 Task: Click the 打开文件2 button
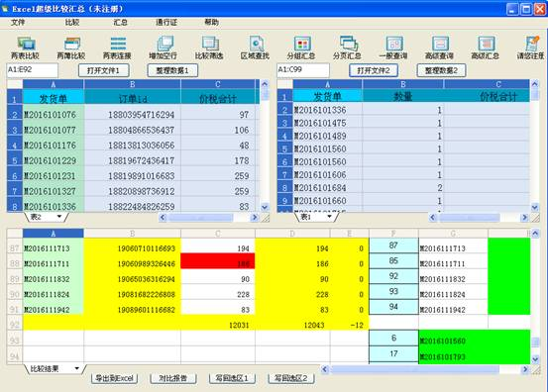[x=374, y=70]
